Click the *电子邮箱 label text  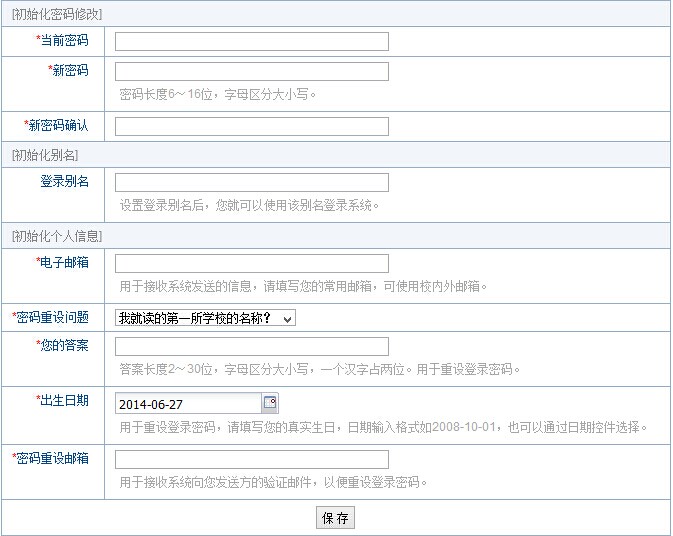pyautogui.click(x=62, y=262)
